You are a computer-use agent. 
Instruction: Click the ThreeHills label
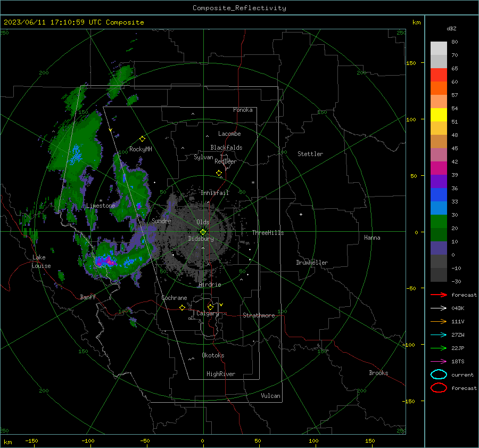268,233
